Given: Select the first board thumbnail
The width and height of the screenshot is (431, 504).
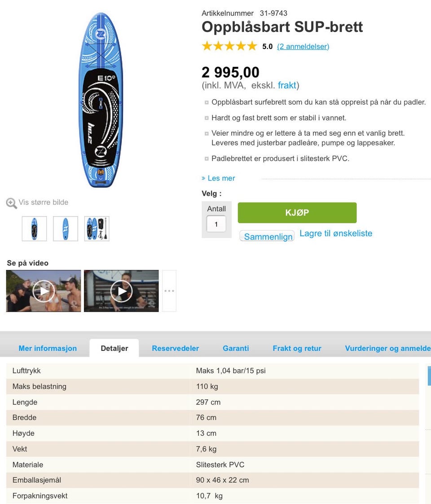Looking at the screenshot, I should (x=35, y=229).
